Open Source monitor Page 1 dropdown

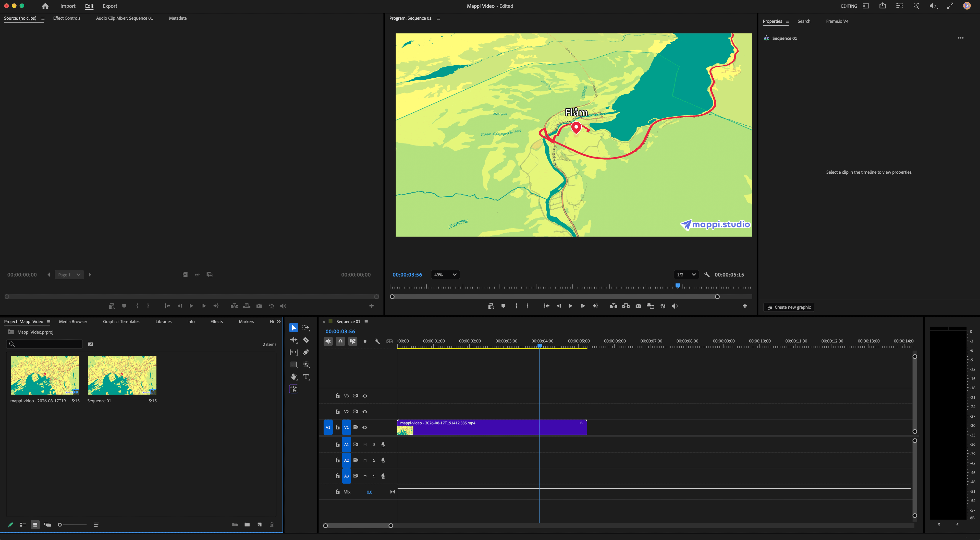click(69, 274)
